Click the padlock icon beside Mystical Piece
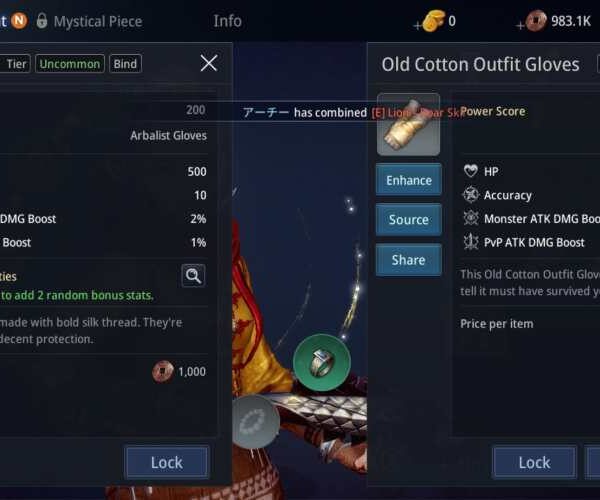The width and height of the screenshot is (600, 500). (x=42, y=21)
